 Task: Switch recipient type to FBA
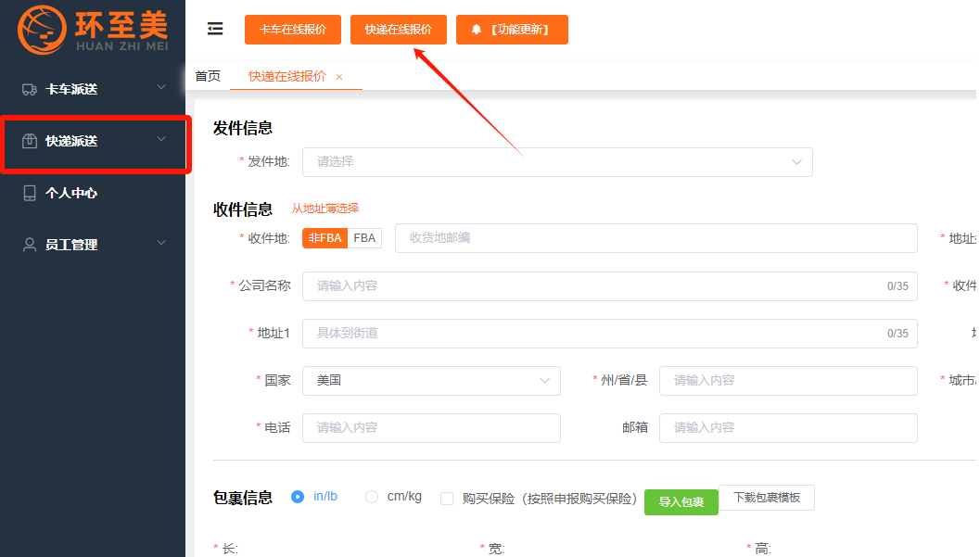[x=364, y=238]
